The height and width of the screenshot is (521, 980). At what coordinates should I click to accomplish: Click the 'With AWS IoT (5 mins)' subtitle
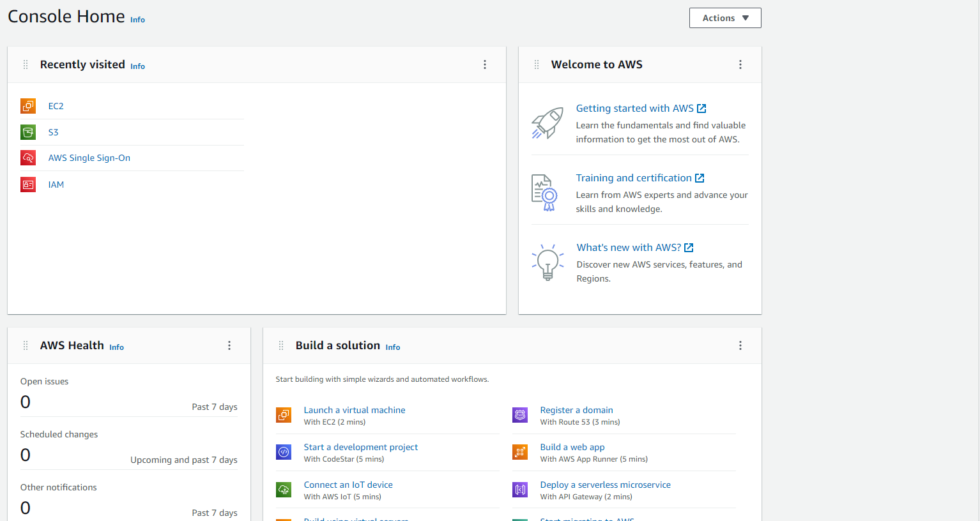pos(342,497)
